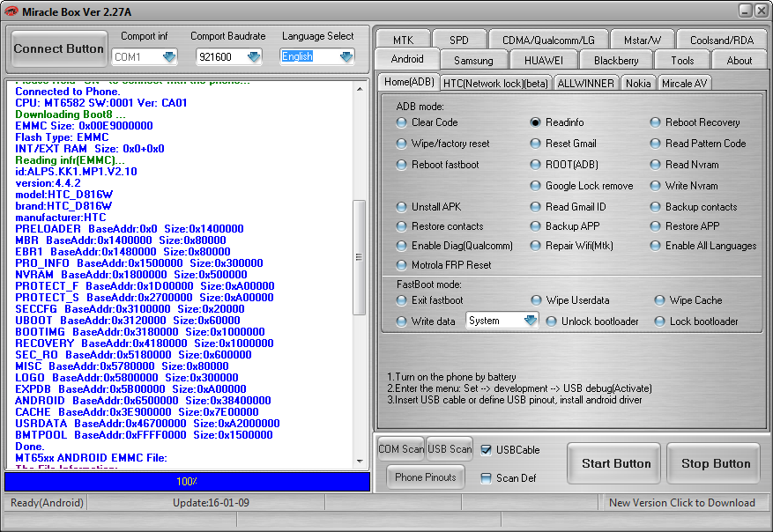This screenshot has width=773, height=532.
Task: Click the log scrollbar down arrow
Action: pos(360,461)
